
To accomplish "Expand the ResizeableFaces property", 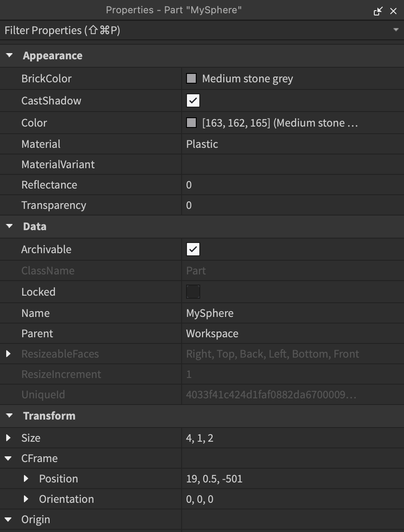I will 8,354.
